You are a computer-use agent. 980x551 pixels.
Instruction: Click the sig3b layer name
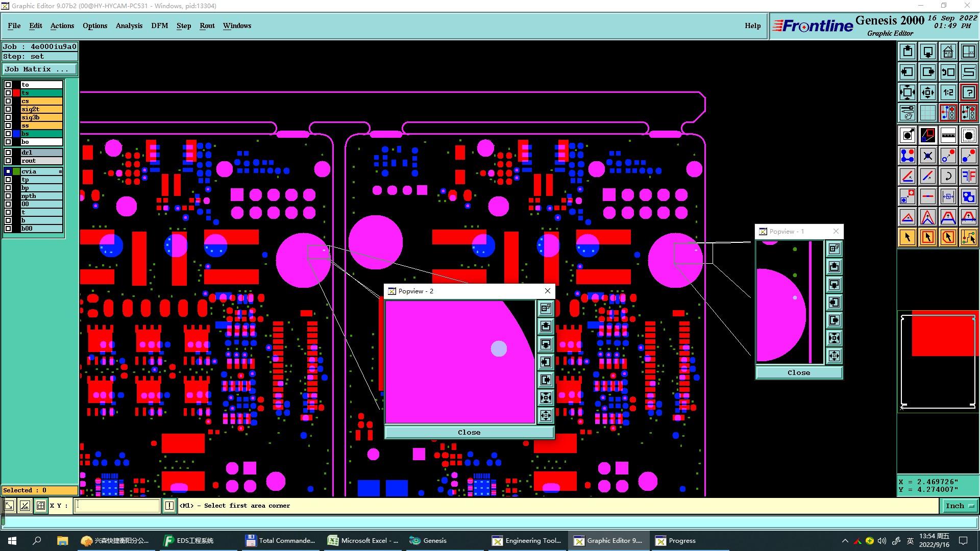41,117
